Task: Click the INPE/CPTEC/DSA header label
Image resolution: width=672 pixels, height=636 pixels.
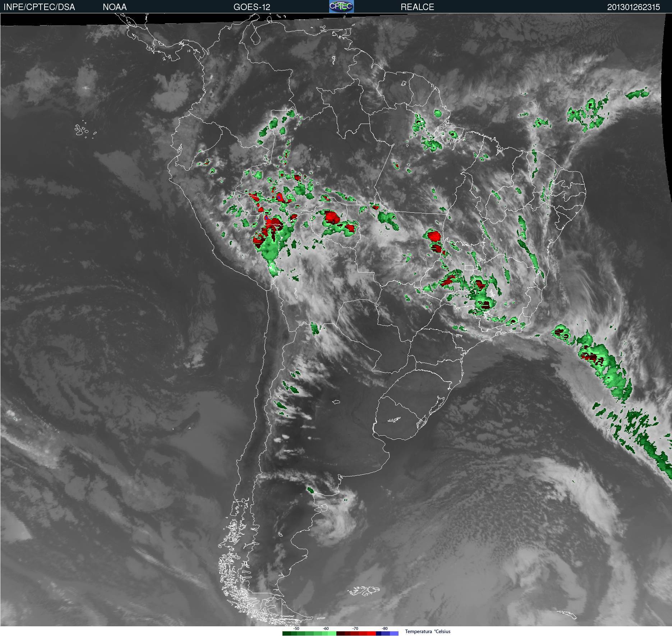Action: click(39, 7)
